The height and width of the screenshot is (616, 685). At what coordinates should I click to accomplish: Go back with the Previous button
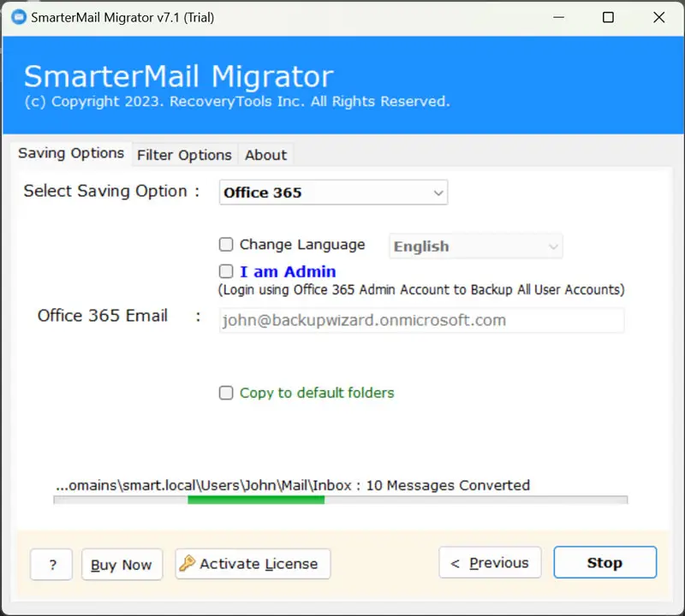point(490,563)
